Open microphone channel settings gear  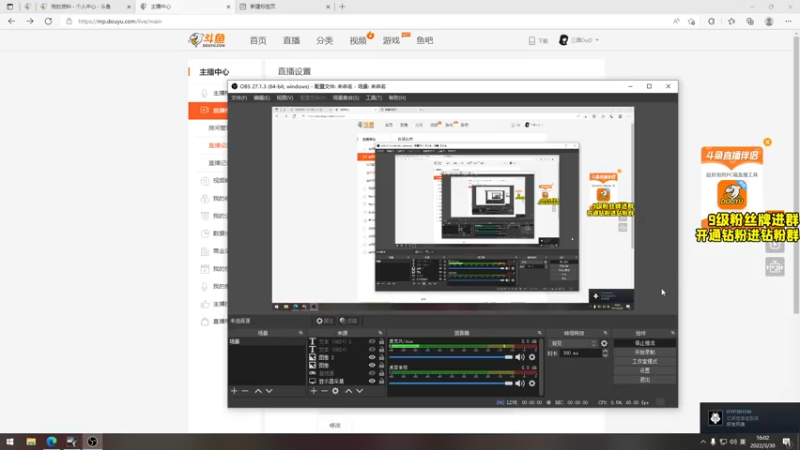pyautogui.click(x=532, y=357)
